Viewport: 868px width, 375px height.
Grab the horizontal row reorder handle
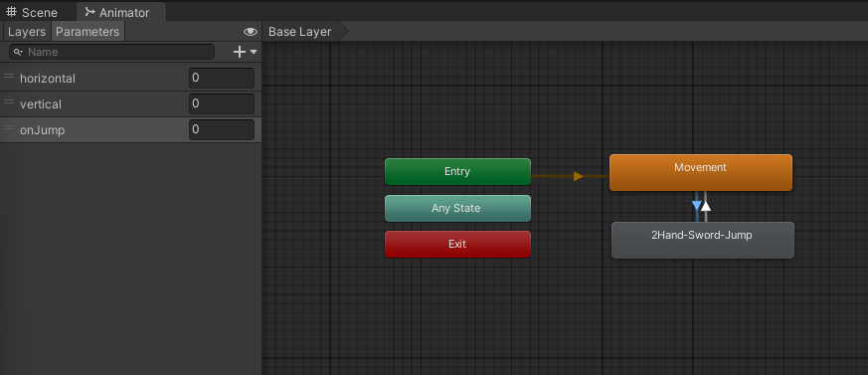point(9,77)
